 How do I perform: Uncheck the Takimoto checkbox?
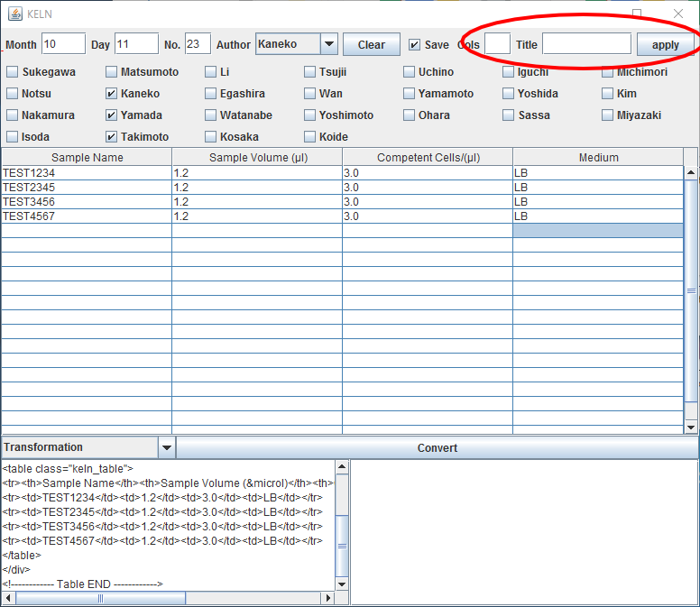[x=111, y=136]
